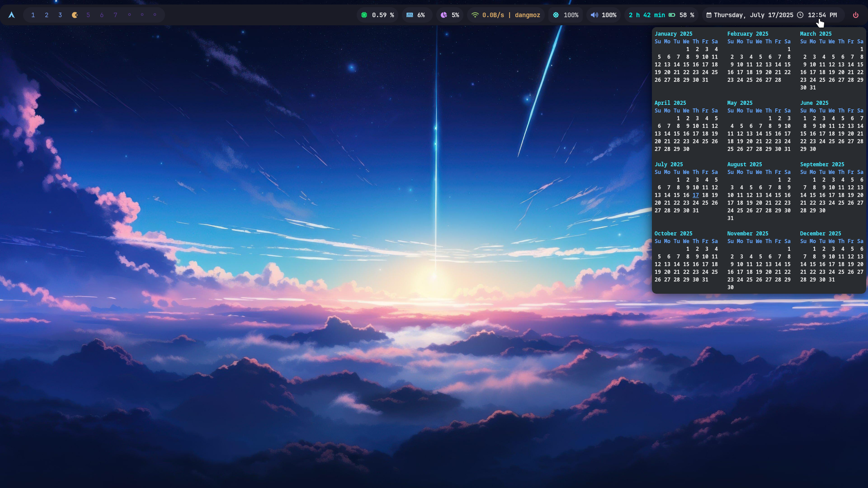Click the RAM memory usage icon
This screenshot has height=488, width=868.
[410, 15]
